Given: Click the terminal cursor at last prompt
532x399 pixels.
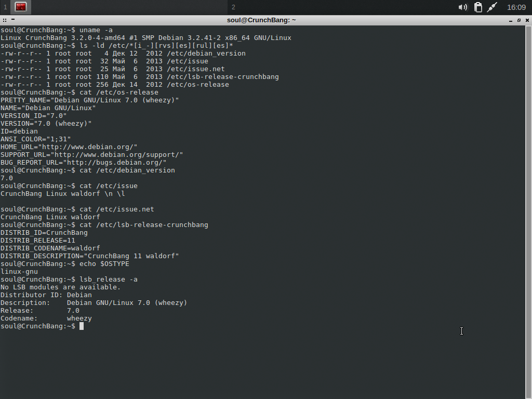Looking at the screenshot, I should [x=82, y=326].
